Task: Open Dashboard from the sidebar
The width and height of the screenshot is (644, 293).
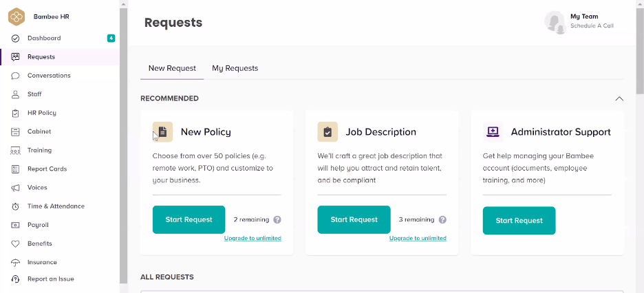Action: [x=44, y=39]
